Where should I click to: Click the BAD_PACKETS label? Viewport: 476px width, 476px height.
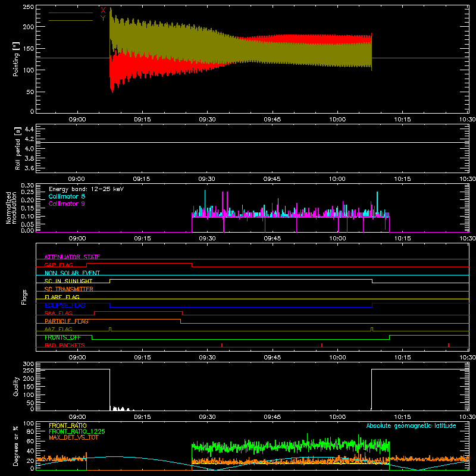pyautogui.click(x=65, y=345)
